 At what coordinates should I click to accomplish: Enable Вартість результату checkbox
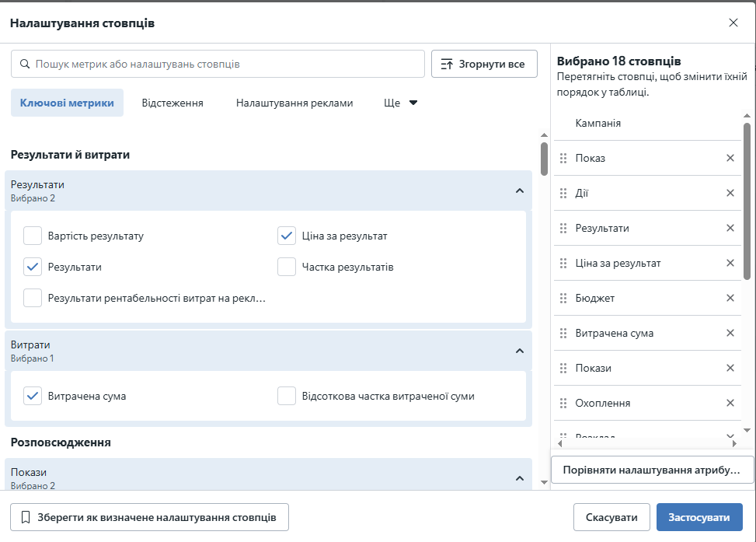coord(33,236)
